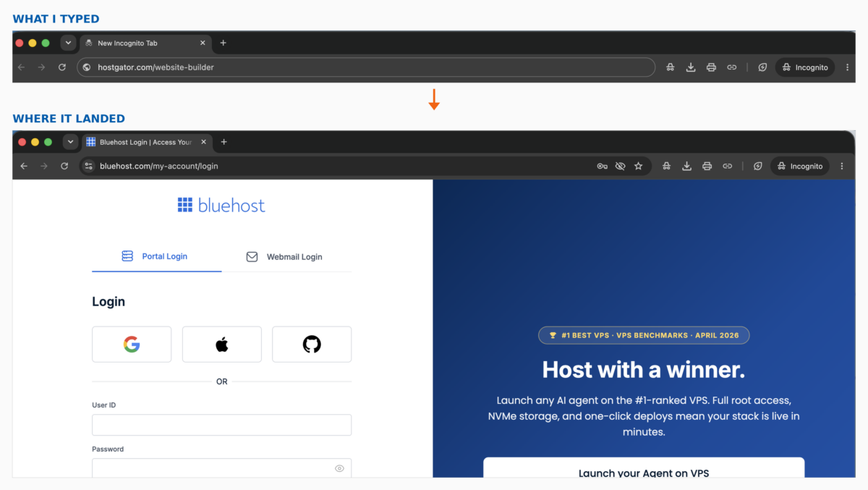Go back in the bluehost.com window
Image resolution: width=868 pixels, height=490 pixels.
click(x=24, y=166)
